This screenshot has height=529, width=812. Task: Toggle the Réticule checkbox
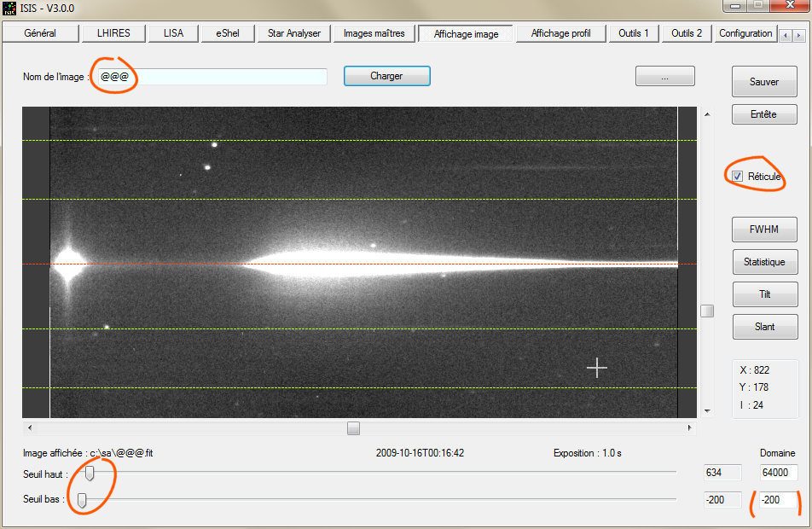[738, 176]
